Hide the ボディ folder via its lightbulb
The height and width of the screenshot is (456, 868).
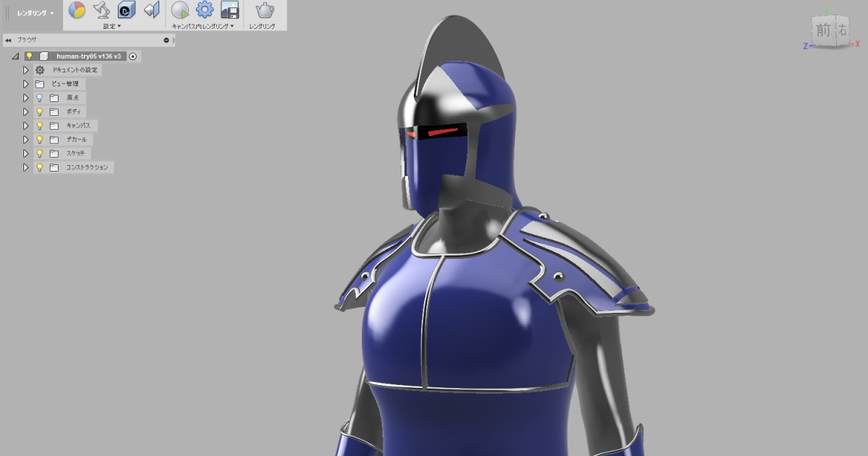pos(41,111)
